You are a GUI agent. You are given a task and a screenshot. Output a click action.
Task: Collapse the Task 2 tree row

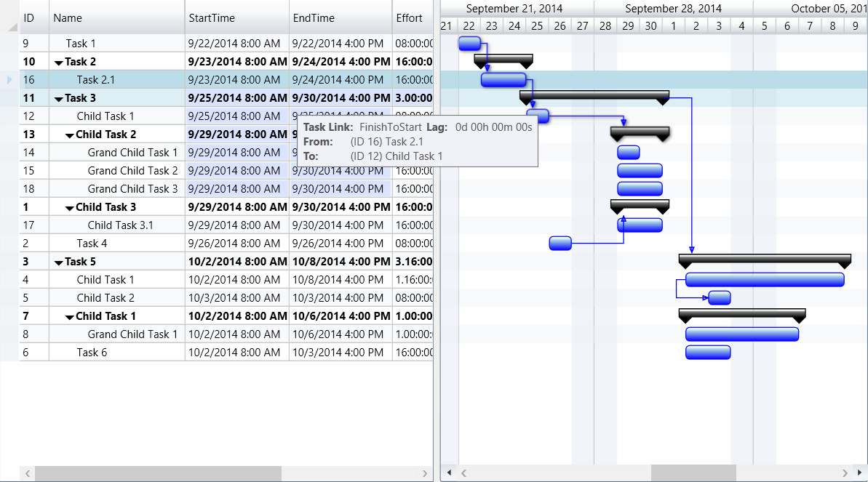[59, 63]
